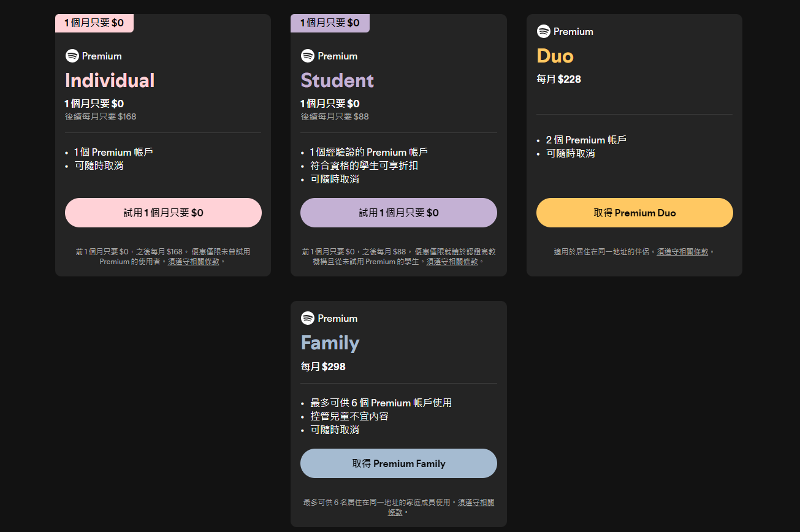The width and height of the screenshot is (800, 532).
Task: Open the 須遵守相關條款 link under Individual plan
Action: pyautogui.click(x=194, y=261)
